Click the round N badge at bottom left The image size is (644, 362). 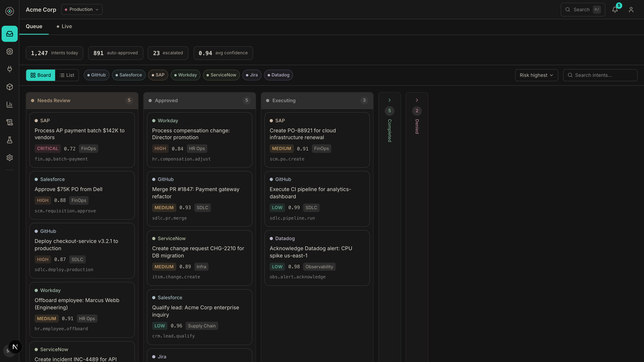[15, 347]
